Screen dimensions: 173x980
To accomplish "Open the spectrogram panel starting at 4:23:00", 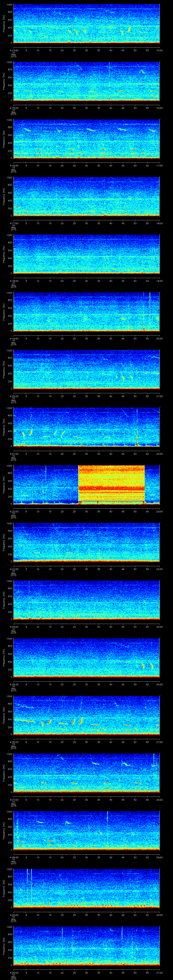I will (87, 543).
